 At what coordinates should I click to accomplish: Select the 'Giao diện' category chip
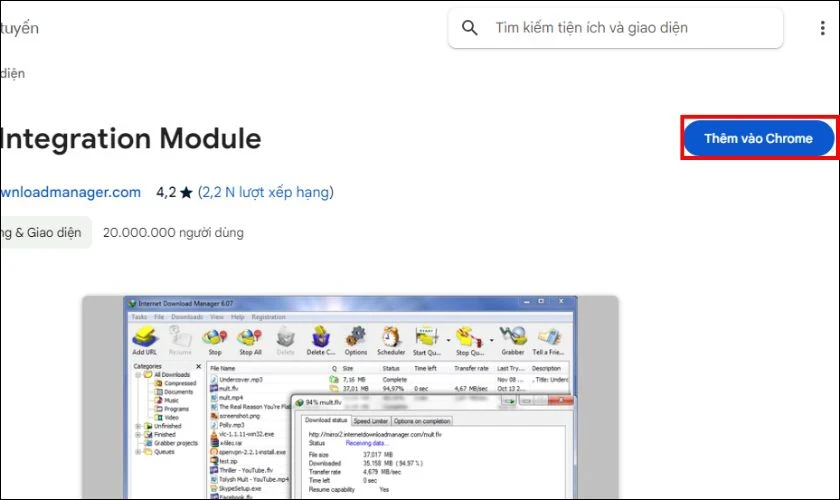(x=46, y=233)
